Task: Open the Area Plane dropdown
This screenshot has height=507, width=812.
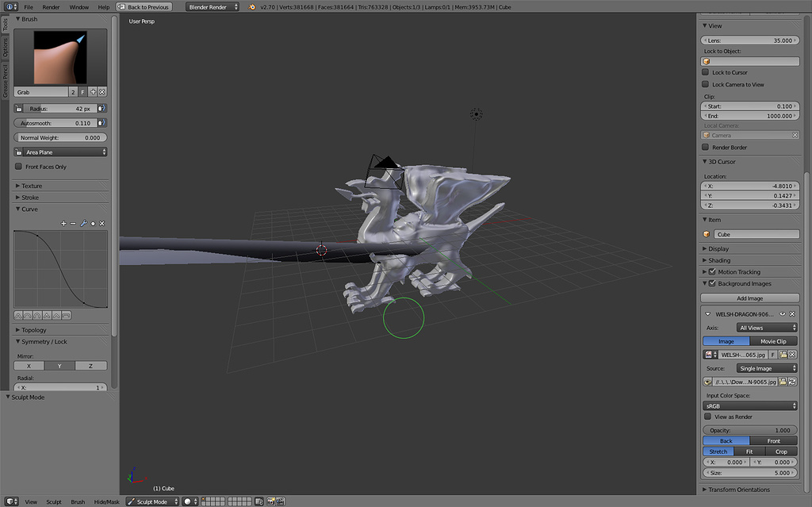Action: (x=65, y=152)
